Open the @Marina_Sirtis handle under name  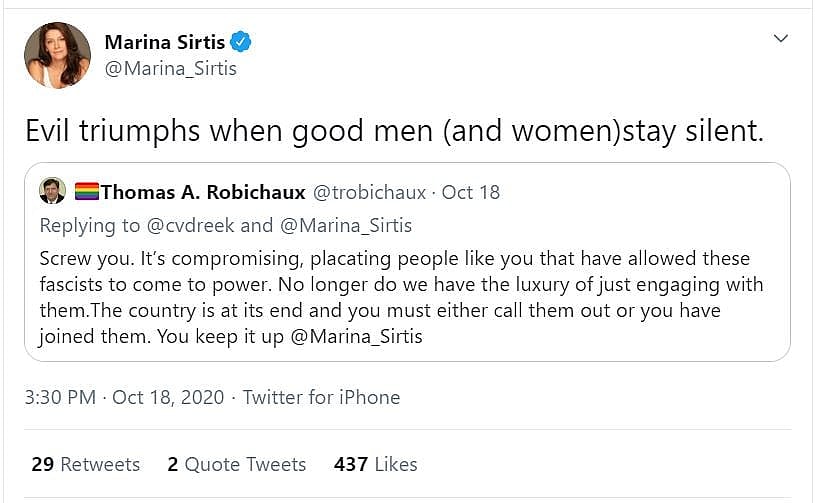pos(170,69)
